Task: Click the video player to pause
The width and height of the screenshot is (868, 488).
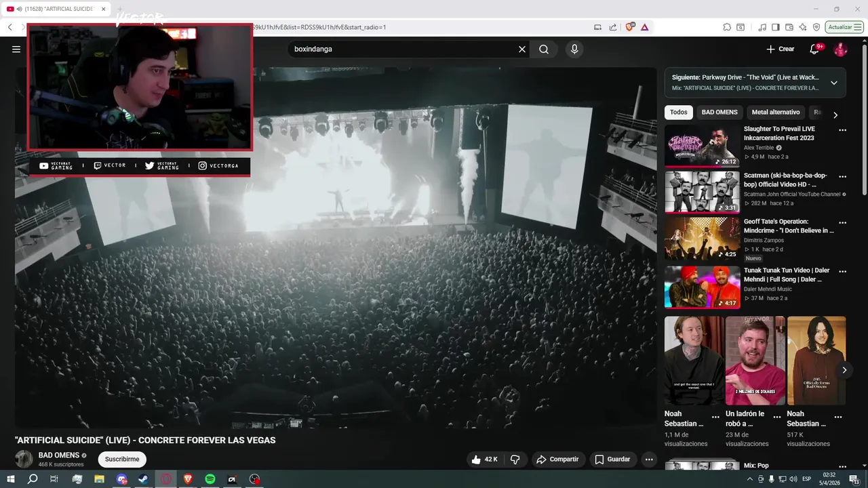Action: point(336,247)
